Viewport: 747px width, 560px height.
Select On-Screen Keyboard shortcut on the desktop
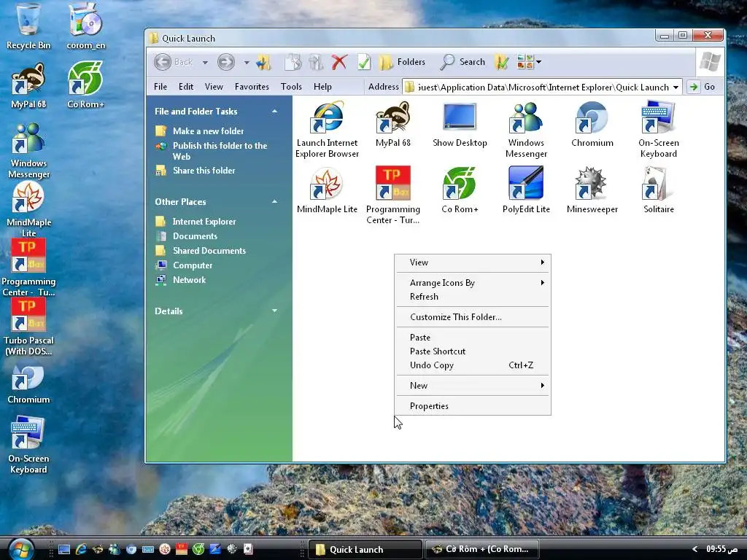(28, 445)
